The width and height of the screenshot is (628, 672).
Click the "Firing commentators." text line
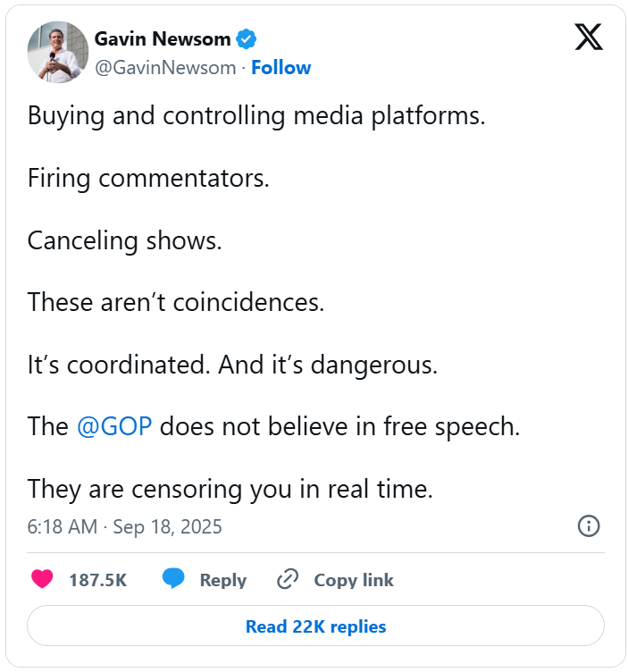pos(148,178)
